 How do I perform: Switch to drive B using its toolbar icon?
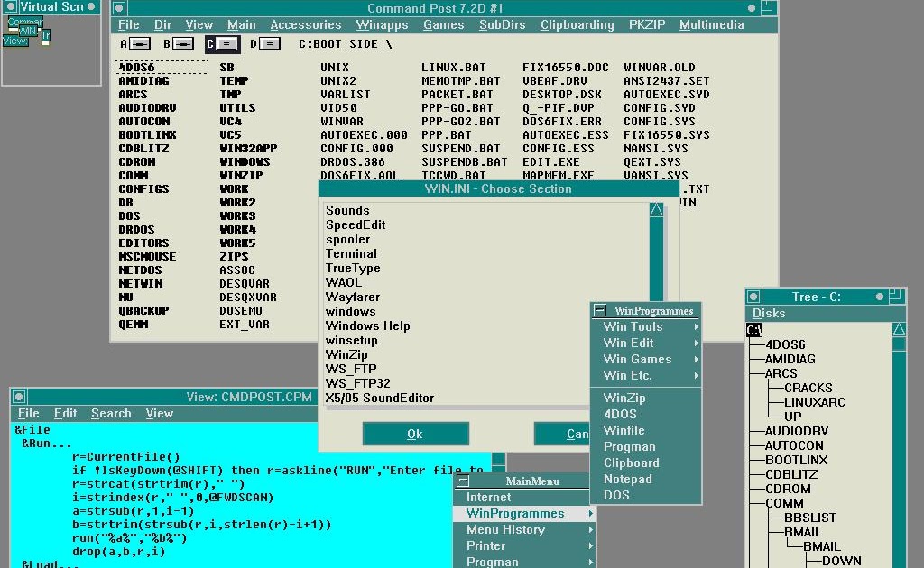point(182,43)
